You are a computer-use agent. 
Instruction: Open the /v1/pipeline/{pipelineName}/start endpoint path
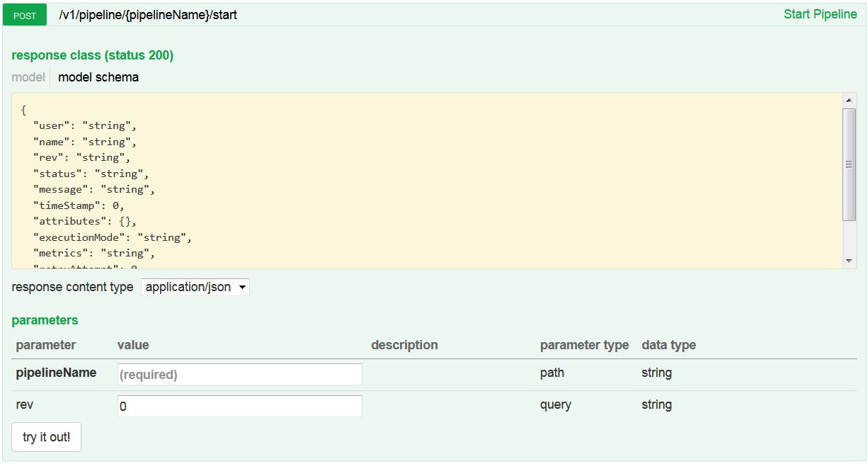click(148, 15)
